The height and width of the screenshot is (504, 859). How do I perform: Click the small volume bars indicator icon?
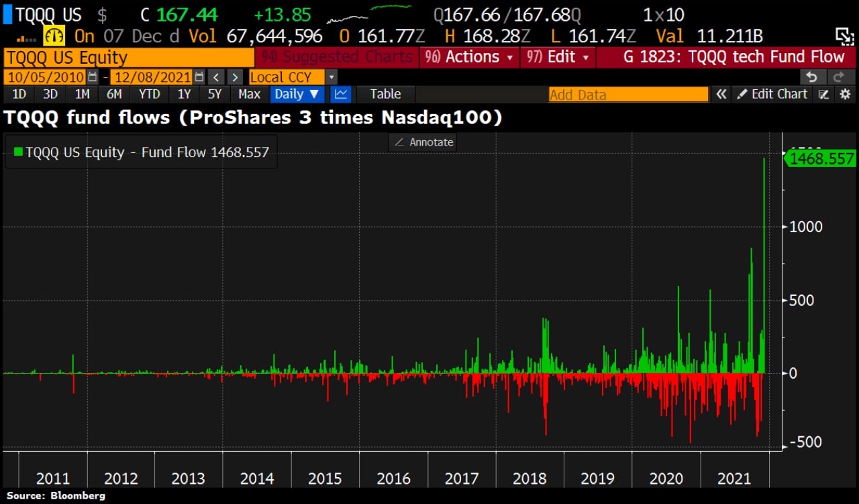27,40
